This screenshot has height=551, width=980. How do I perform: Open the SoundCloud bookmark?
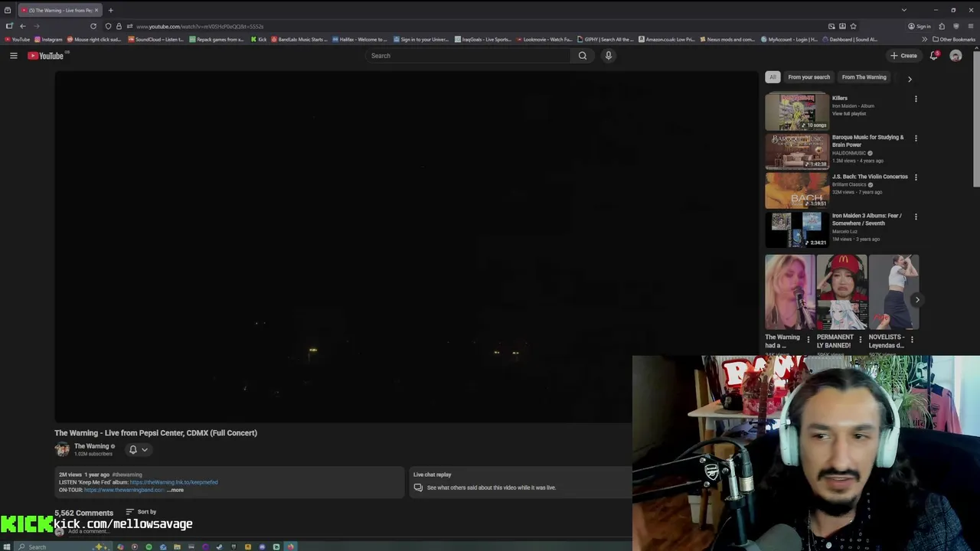[156, 40]
